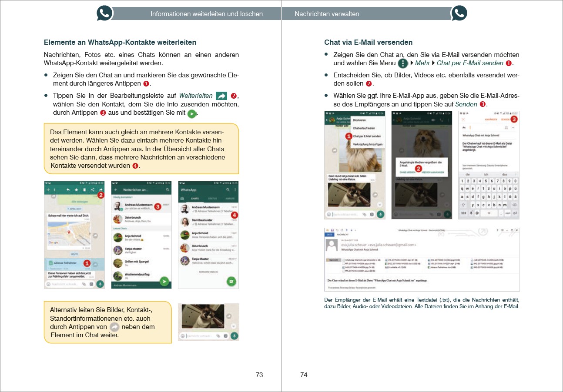Open three-dot menu in WhatsApp chat list

235,190
